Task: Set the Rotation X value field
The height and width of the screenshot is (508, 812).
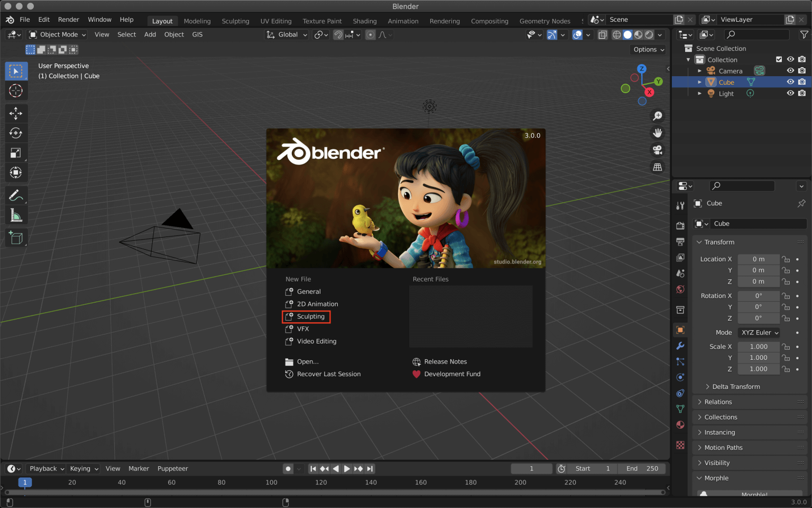Action: click(x=759, y=295)
